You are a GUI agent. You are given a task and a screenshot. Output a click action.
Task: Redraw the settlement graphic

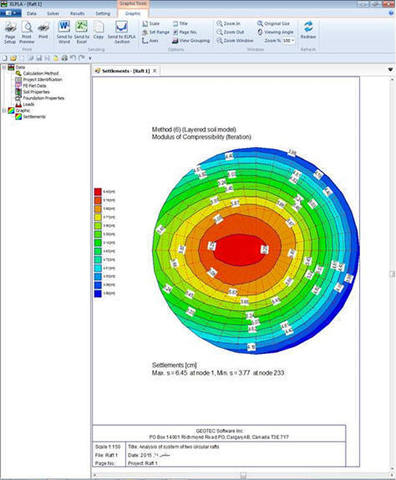[308, 30]
